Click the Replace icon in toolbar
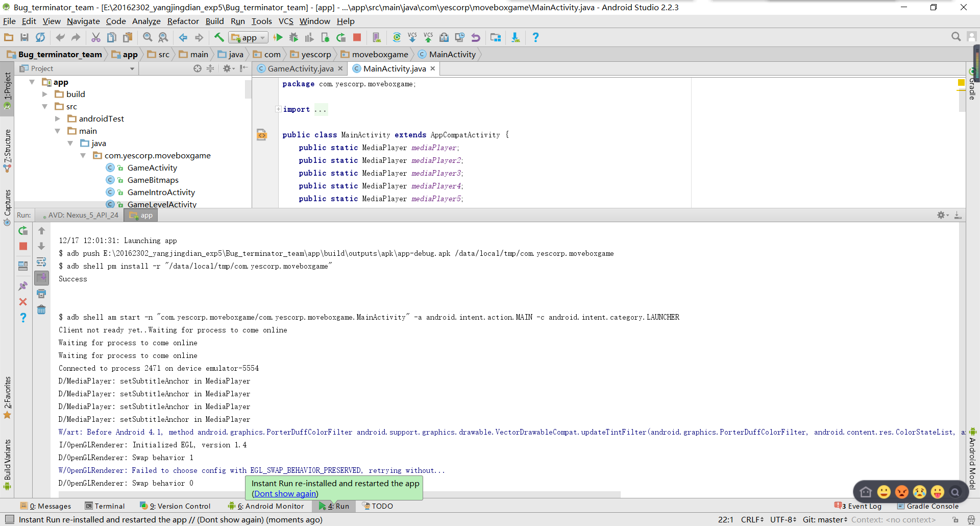The height and width of the screenshot is (526, 980). (163, 37)
